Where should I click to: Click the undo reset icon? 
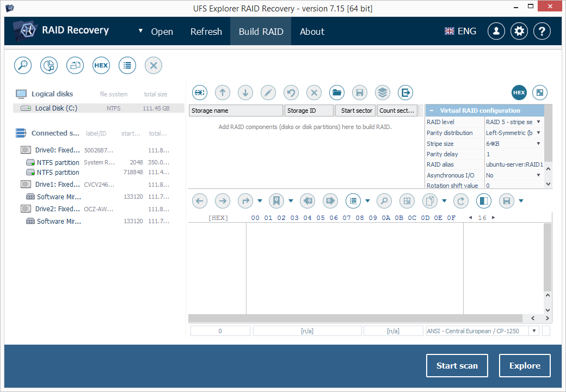pyautogui.click(x=291, y=93)
